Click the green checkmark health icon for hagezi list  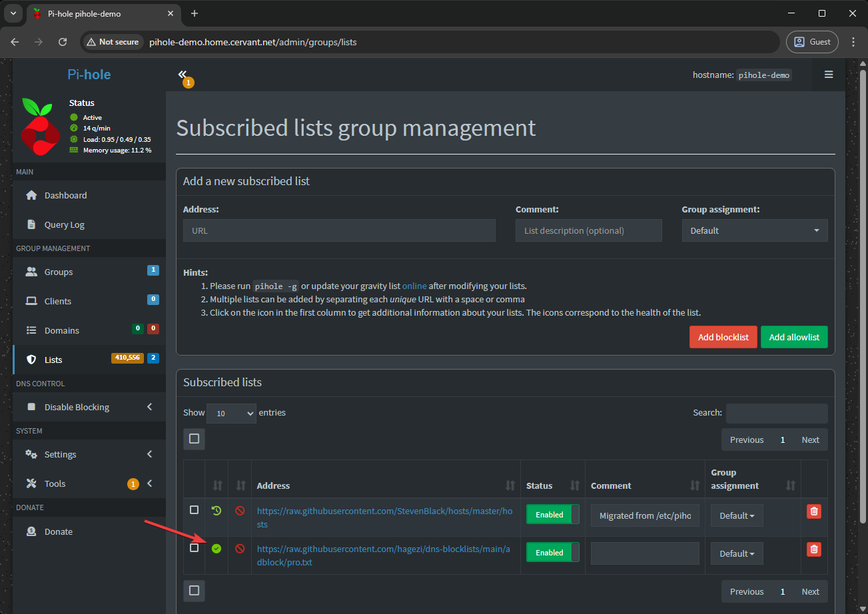(x=216, y=549)
